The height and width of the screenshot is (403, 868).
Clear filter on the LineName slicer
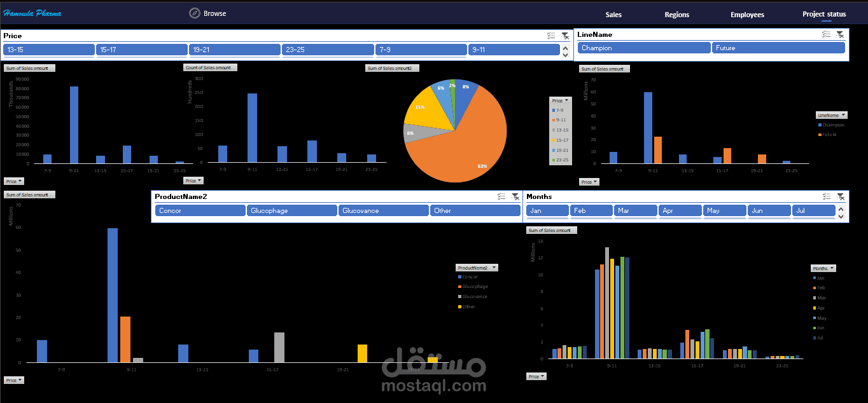[x=840, y=34]
